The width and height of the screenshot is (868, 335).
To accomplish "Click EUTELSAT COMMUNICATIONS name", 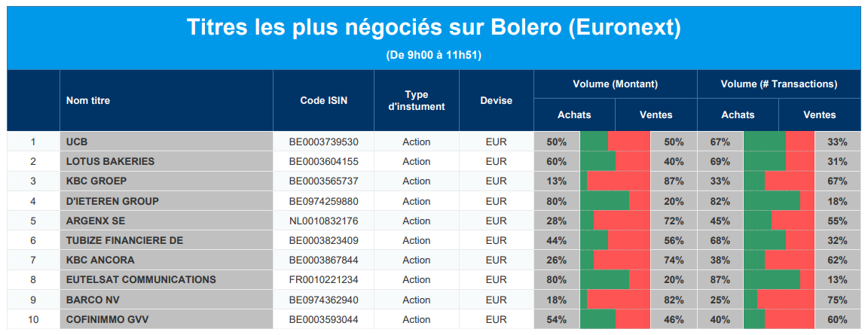I will pos(141,279).
